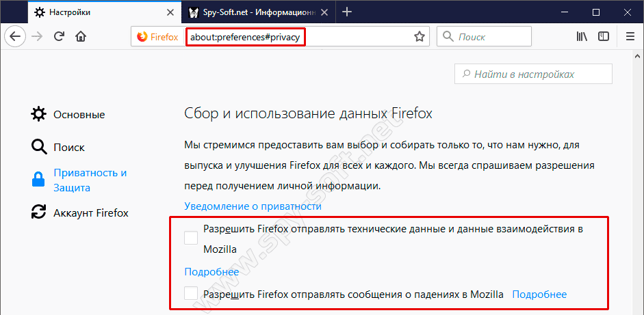Click the gear favicon on Настройки tab
Image resolution: width=644 pixels, height=315 pixels.
point(40,12)
